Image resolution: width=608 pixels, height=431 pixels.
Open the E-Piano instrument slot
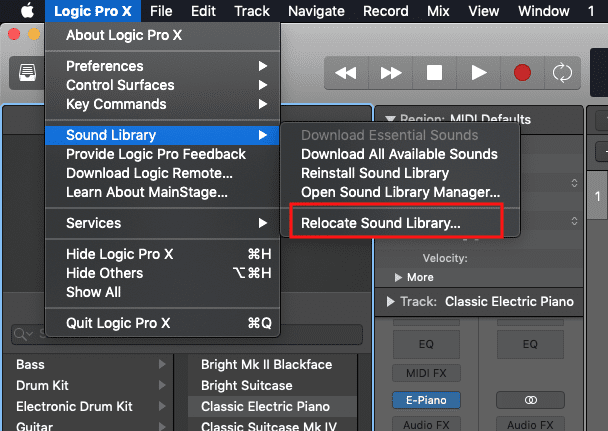pos(426,400)
